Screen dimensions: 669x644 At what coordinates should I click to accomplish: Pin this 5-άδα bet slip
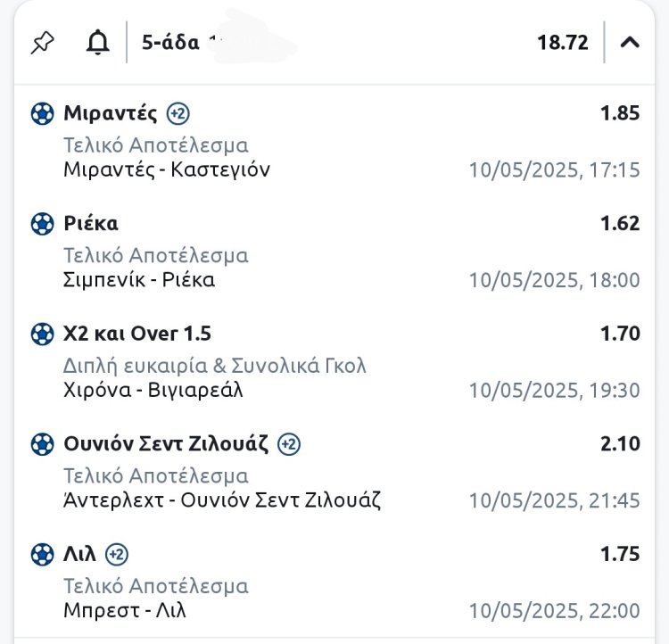[43, 42]
